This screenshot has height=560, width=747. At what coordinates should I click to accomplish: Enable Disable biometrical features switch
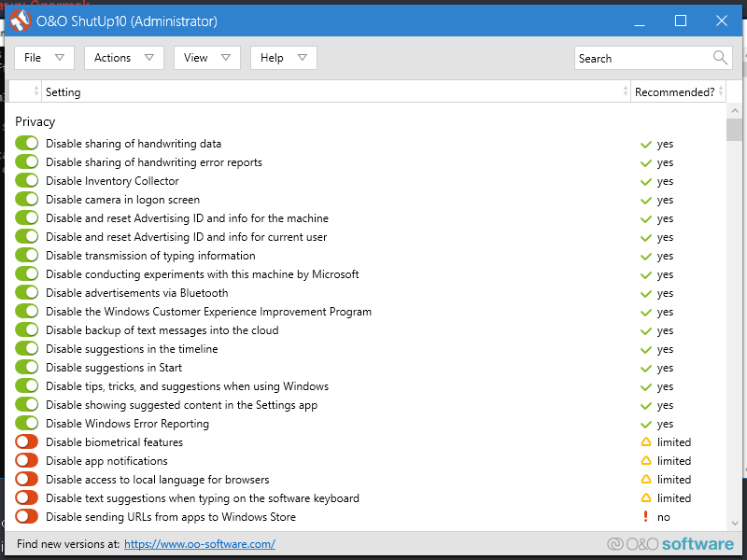point(27,441)
